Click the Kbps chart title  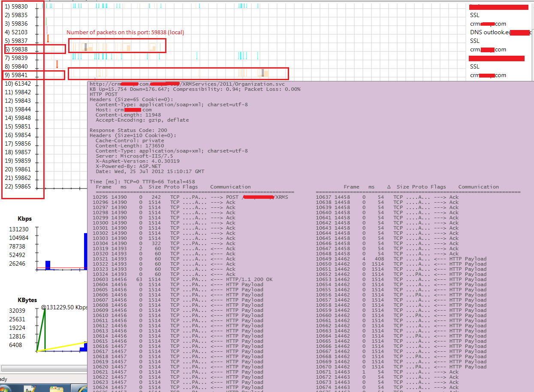pos(24,218)
